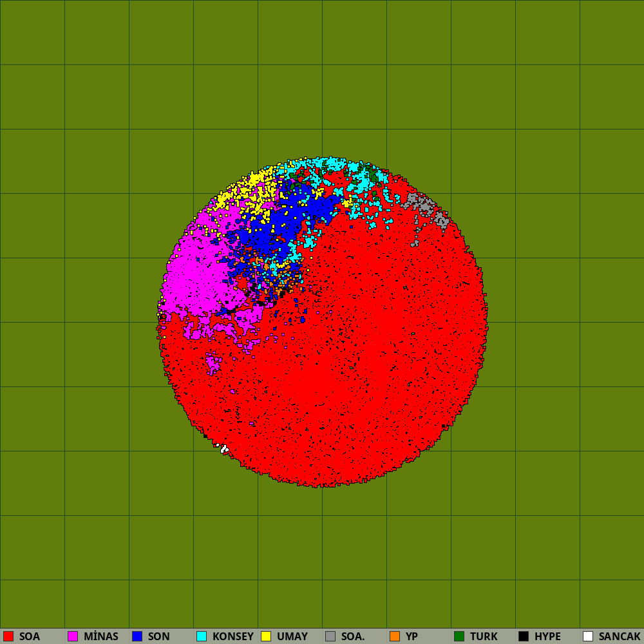Select the gray SOA. legend label
The height and width of the screenshot is (644, 644).
pyautogui.click(x=353, y=637)
